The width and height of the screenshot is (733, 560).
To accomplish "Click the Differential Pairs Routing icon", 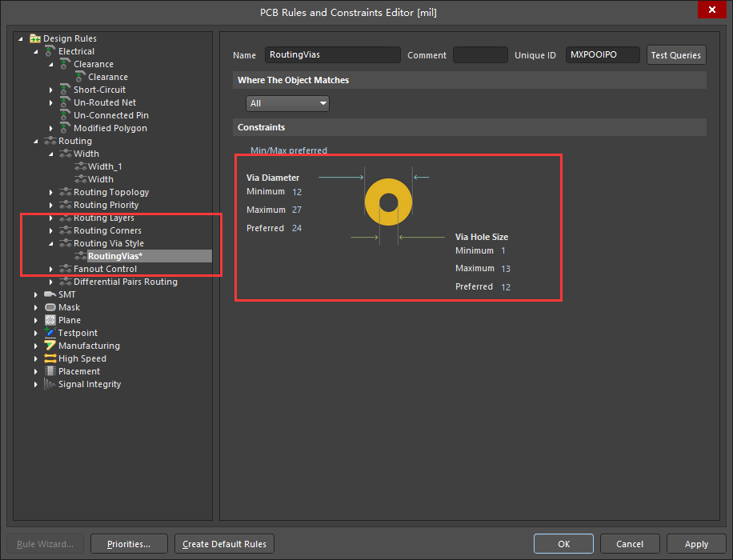I will 66,282.
